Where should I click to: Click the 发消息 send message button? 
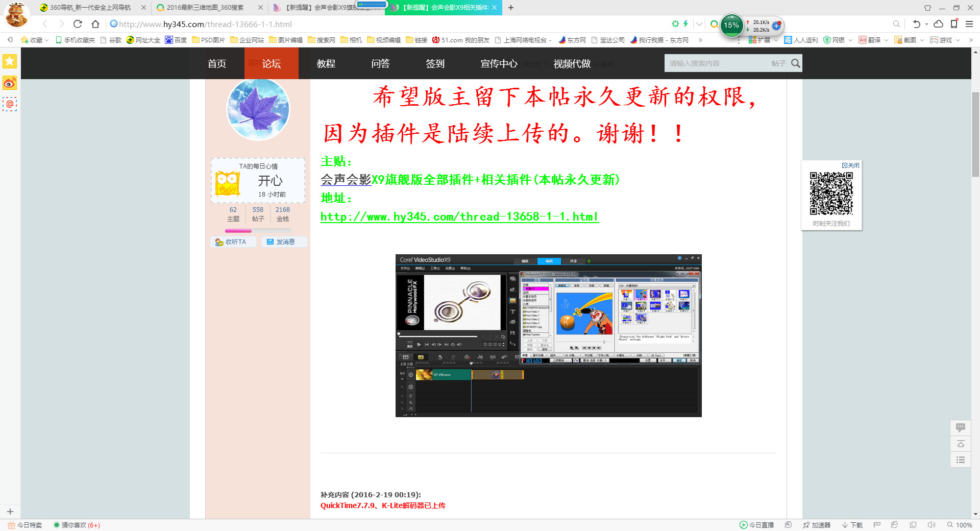pos(284,242)
